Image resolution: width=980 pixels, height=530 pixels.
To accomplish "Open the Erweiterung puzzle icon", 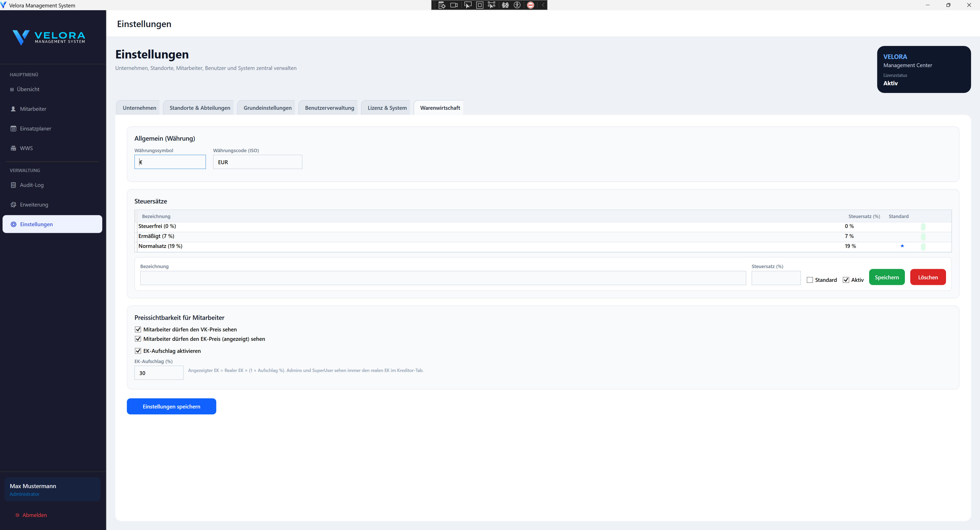I will tap(13, 204).
